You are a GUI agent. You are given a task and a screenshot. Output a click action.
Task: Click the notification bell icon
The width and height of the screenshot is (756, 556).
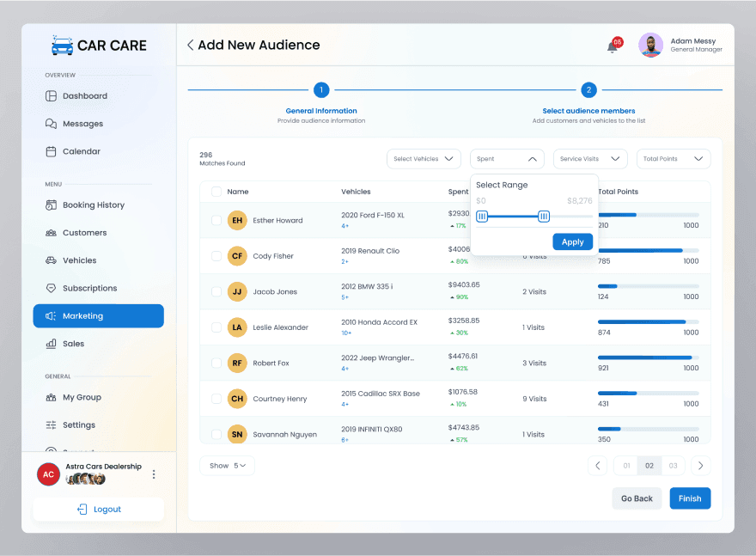click(x=613, y=46)
